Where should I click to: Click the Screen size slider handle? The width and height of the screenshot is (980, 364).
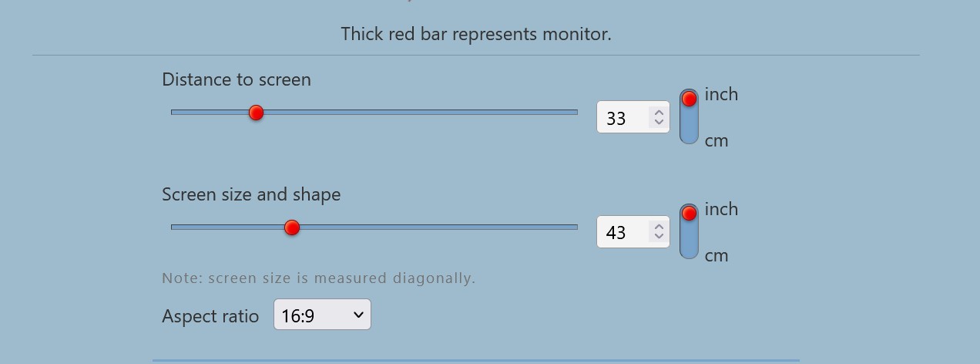point(292,228)
